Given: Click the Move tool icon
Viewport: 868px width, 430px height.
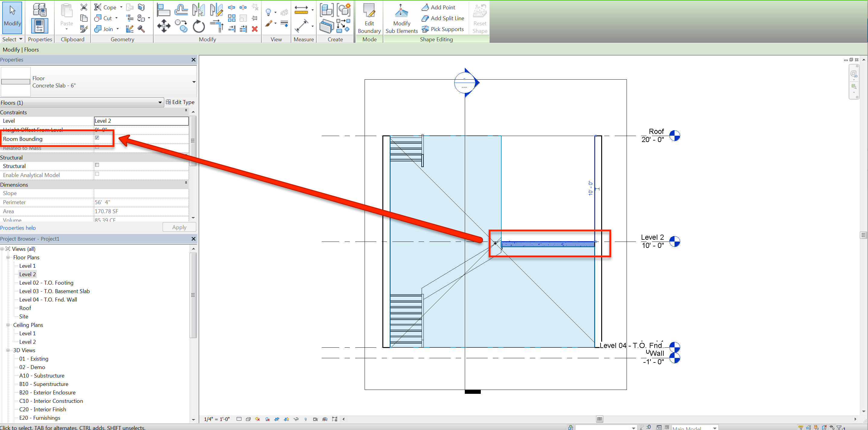Looking at the screenshot, I should click(x=164, y=26).
